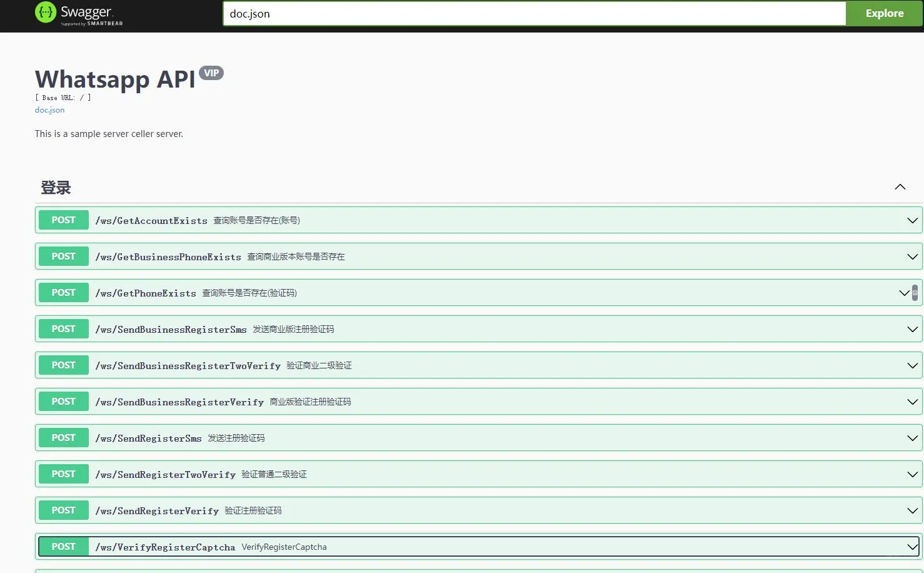The width and height of the screenshot is (924, 573).
Task: Expand the /ws/SendBusinessRegisterTwoVerify chevron
Action: pyautogui.click(x=912, y=365)
